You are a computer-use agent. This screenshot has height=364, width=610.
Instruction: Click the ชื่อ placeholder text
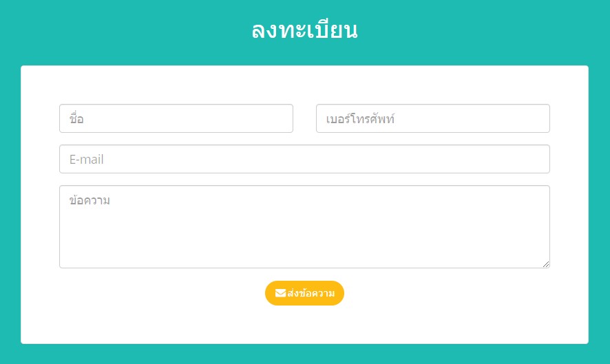pyautogui.click(x=76, y=118)
